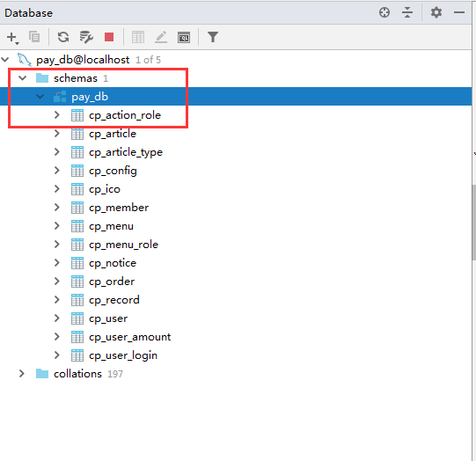The height and width of the screenshot is (461, 476).
Task: Click the collations count 197
Action: [115, 374]
